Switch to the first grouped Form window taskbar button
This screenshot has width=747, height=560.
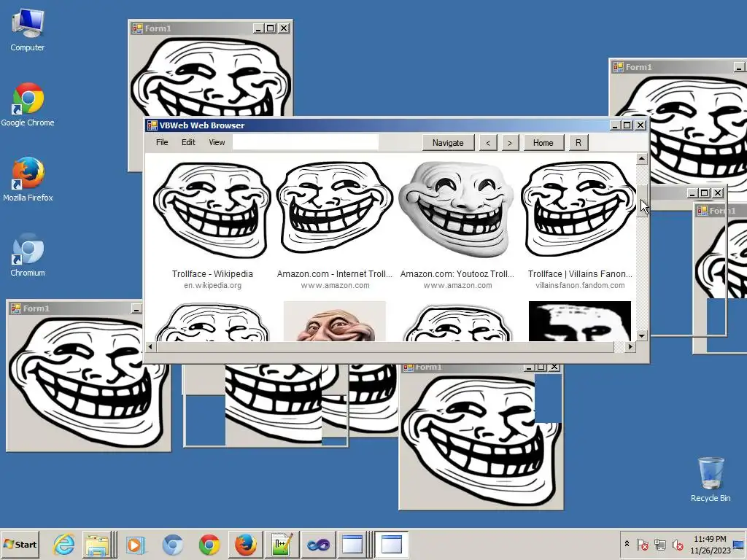[x=352, y=544]
